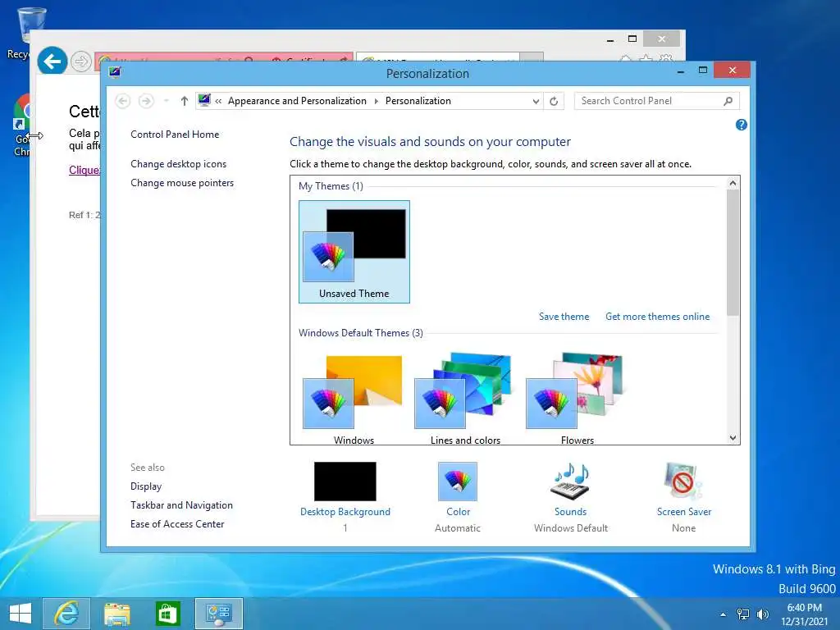Click the Control Panel taskbar icon
Image resolution: width=840 pixels, height=630 pixels.
click(x=218, y=614)
